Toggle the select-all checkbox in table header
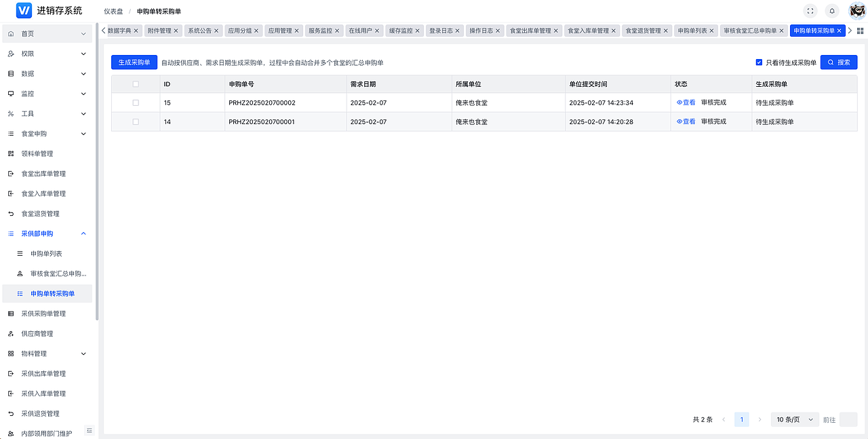The width and height of the screenshot is (868, 439). tap(136, 84)
